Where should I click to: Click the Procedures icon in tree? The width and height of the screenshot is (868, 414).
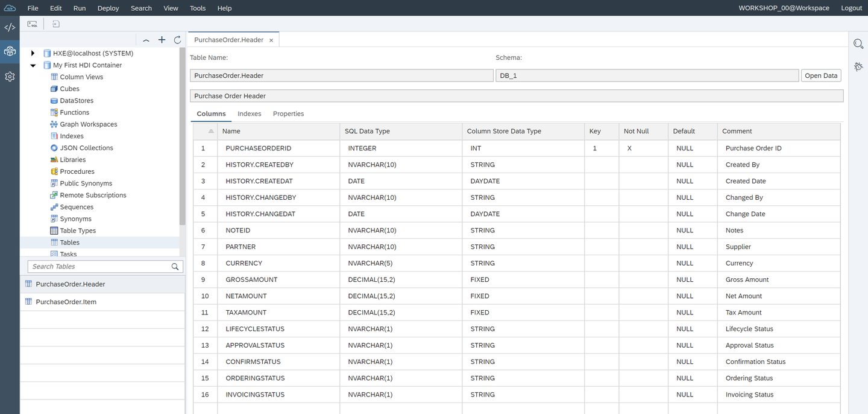pyautogui.click(x=54, y=171)
